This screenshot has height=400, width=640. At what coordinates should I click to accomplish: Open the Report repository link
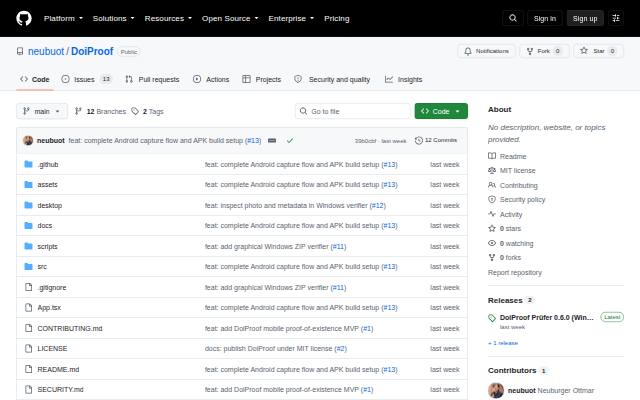pos(515,272)
